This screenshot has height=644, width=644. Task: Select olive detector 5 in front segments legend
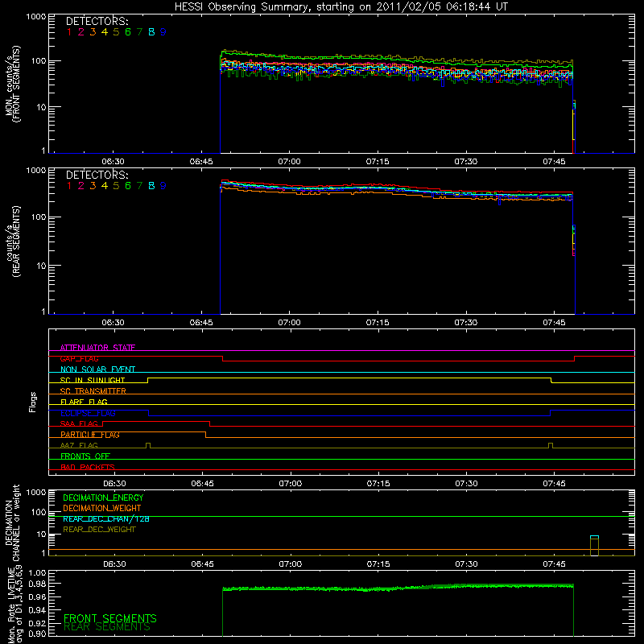click(x=116, y=32)
